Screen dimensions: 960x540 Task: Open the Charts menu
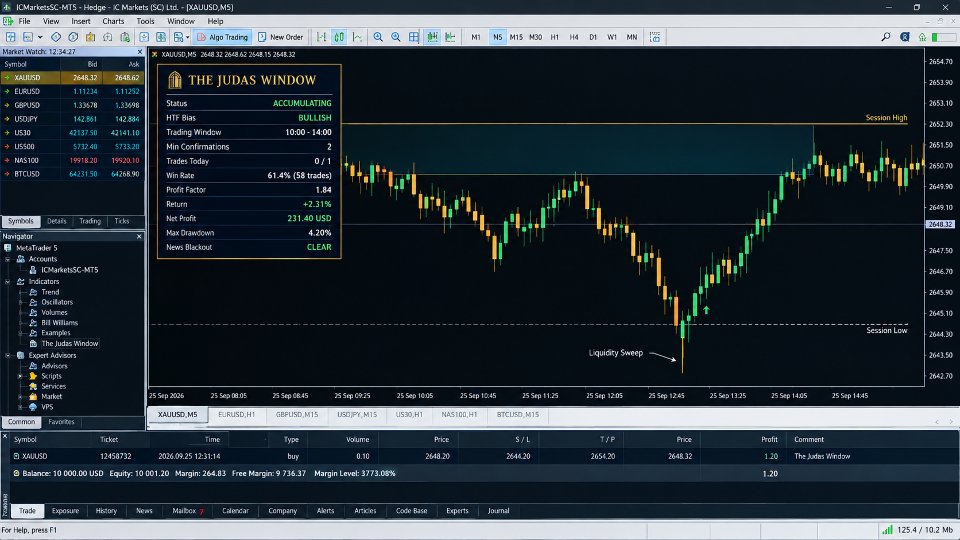coord(113,21)
